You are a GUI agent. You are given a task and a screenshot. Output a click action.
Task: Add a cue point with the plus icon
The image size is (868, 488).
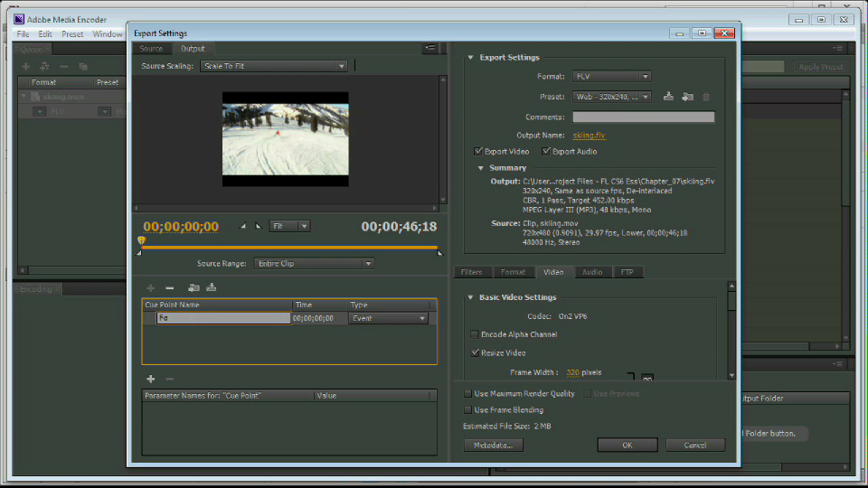coord(151,287)
